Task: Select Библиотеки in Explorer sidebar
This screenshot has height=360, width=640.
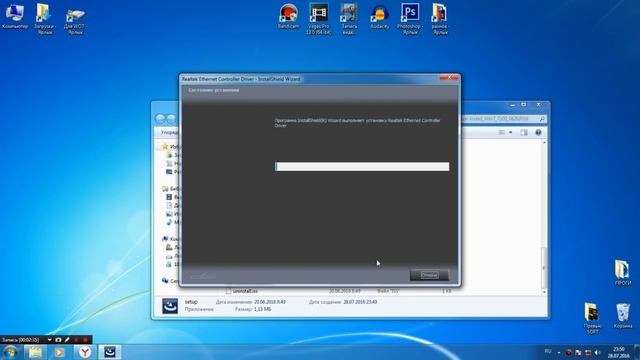Action: (x=171, y=189)
